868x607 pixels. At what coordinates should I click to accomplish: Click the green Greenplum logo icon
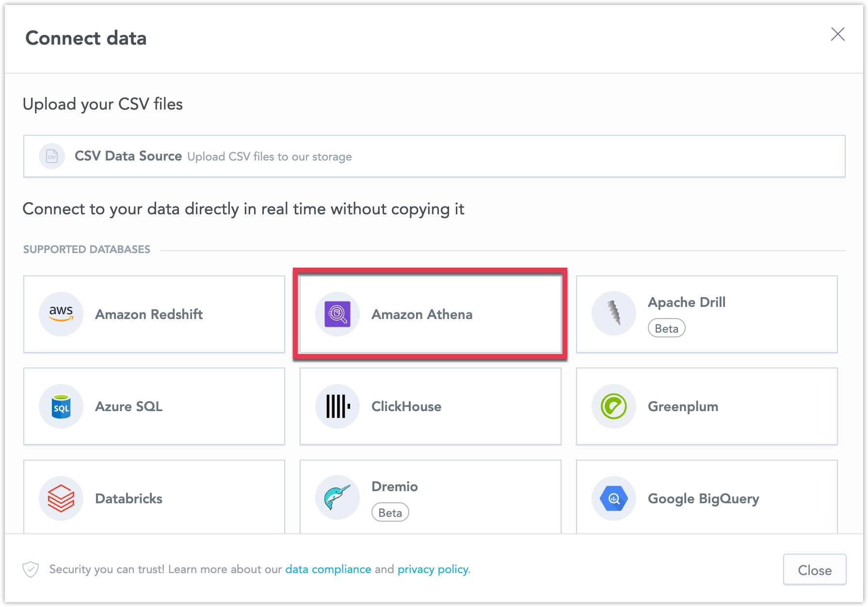614,406
